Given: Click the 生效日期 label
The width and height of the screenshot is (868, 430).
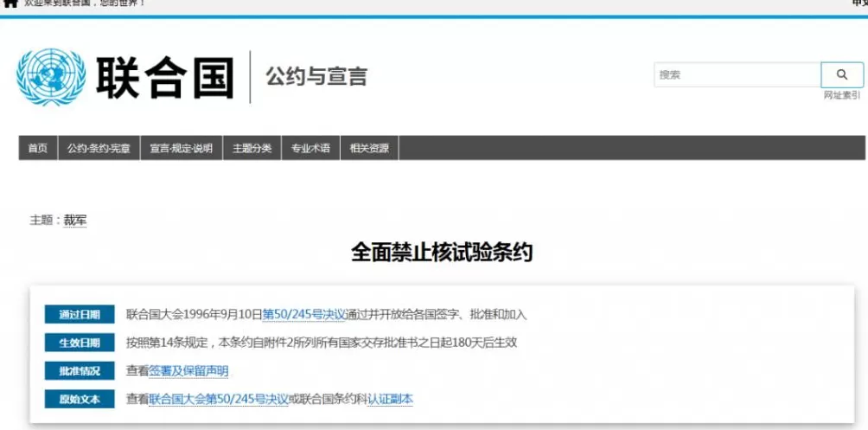Looking at the screenshot, I should tap(80, 343).
